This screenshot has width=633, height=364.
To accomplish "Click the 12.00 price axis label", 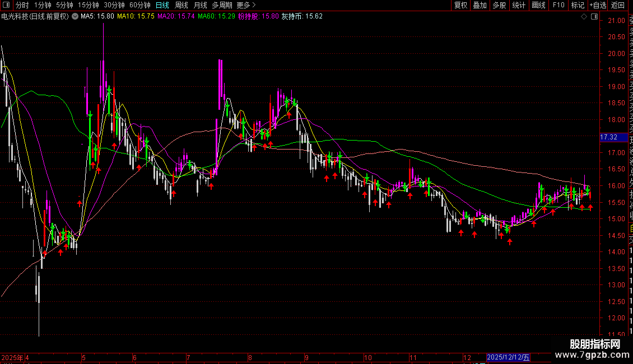I will click(x=616, y=318).
